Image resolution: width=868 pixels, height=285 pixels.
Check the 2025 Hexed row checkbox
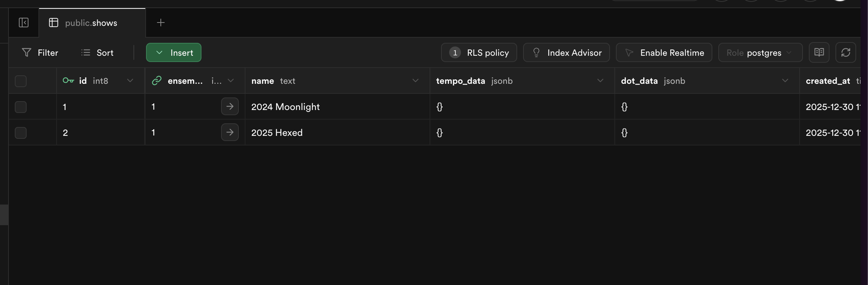click(21, 133)
